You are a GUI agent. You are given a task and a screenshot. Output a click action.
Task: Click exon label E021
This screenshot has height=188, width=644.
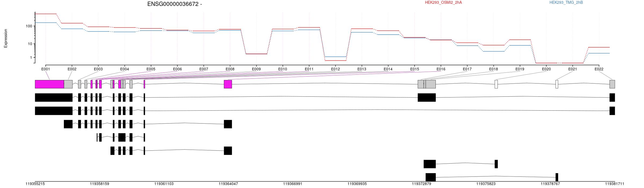pos(573,69)
